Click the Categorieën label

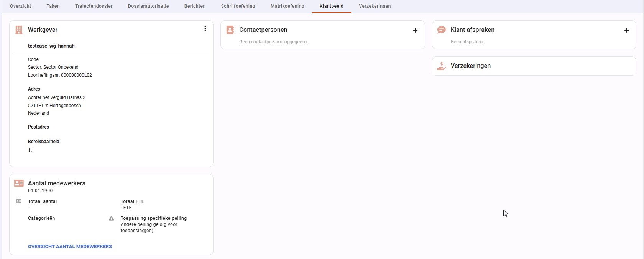(41, 218)
